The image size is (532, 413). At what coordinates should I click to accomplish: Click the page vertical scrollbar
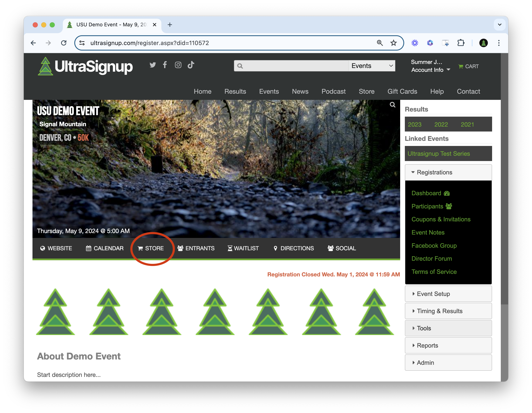[504, 179]
